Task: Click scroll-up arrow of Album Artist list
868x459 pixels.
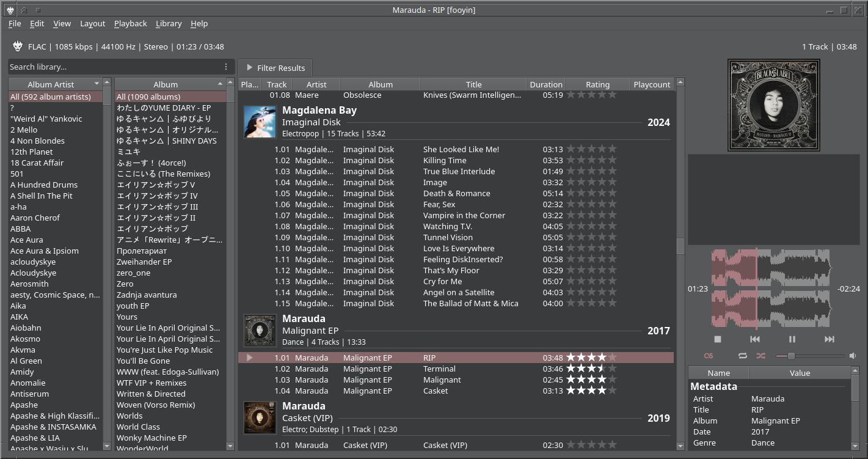Action: (x=107, y=82)
